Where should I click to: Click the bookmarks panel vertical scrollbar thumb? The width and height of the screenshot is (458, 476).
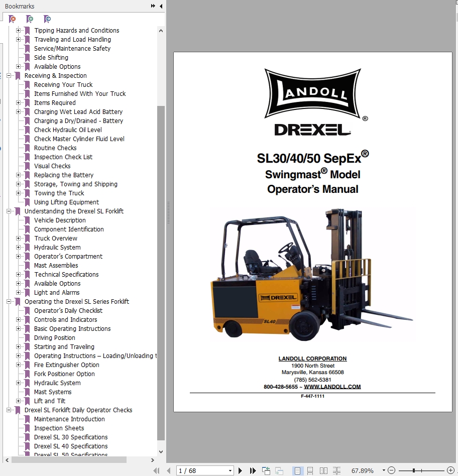click(x=161, y=273)
